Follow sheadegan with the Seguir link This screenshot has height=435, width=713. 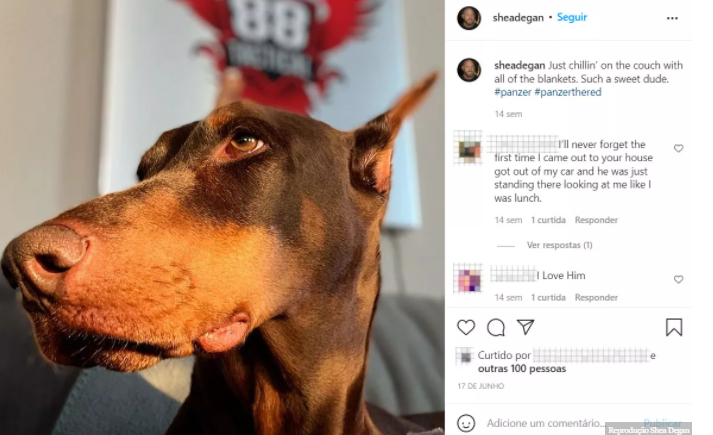pyautogui.click(x=572, y=17)
